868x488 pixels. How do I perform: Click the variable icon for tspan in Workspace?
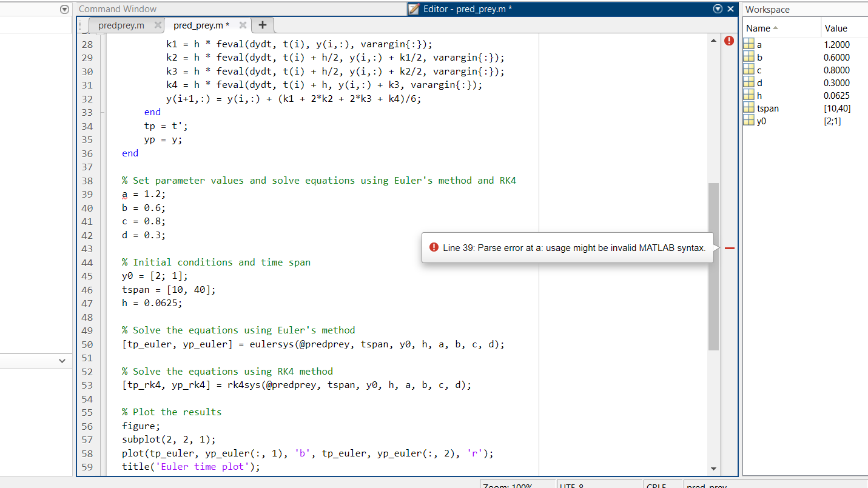pyautogui.click(x=749, y=108)
